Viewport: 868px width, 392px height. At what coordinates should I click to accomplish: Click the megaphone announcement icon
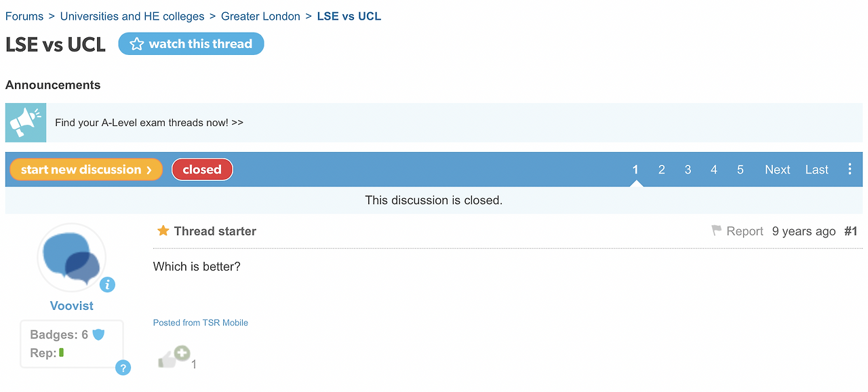(26, 123)
